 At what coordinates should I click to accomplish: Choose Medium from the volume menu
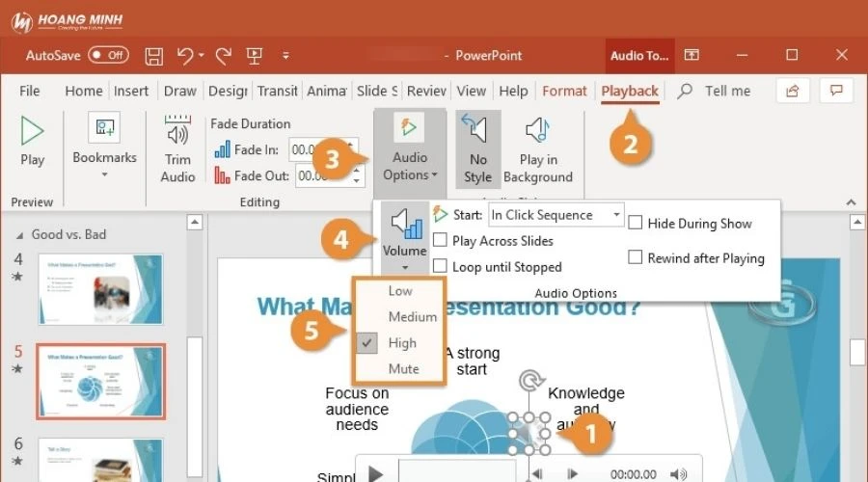(x=412, y=316)
